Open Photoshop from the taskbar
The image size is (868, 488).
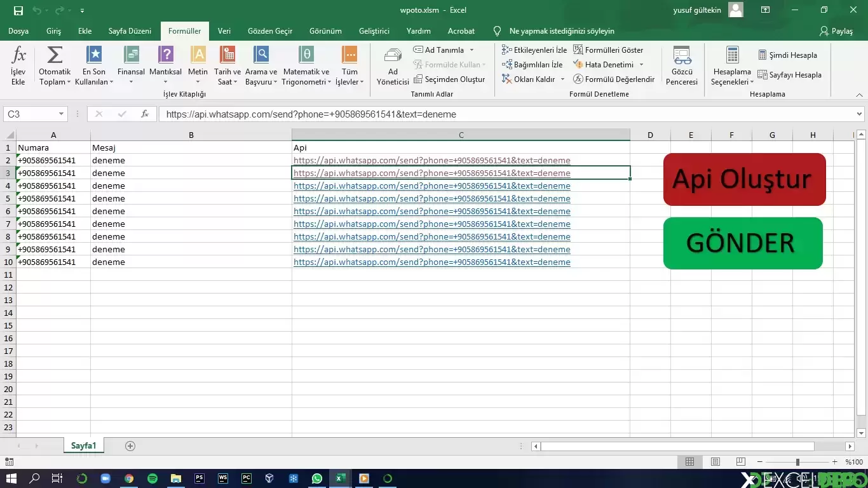click(200, 478)
